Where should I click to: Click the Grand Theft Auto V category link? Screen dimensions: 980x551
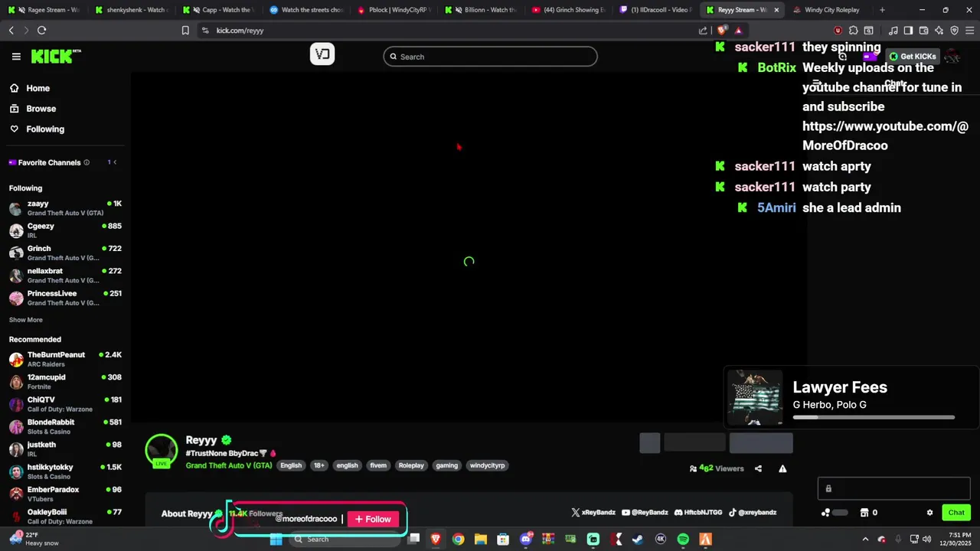coord(229,465)
